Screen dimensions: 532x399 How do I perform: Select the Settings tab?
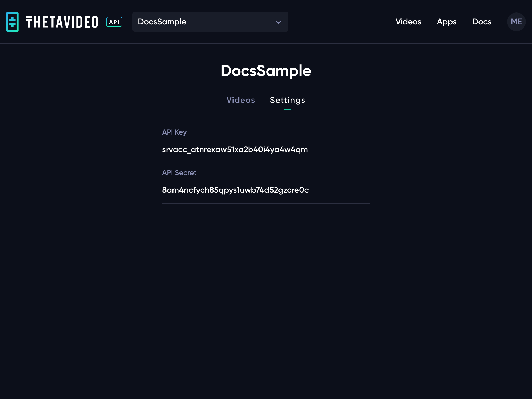pyautogui.click(x=287, y=100)
